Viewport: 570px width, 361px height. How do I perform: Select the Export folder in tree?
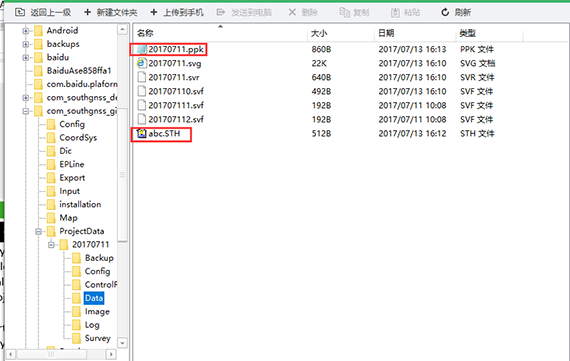click(72, 178)
